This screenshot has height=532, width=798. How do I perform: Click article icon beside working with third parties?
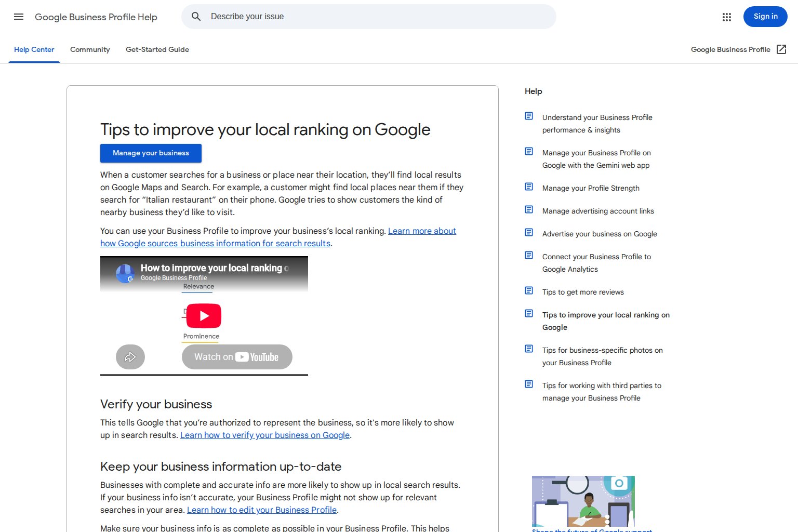pos(529,384)
